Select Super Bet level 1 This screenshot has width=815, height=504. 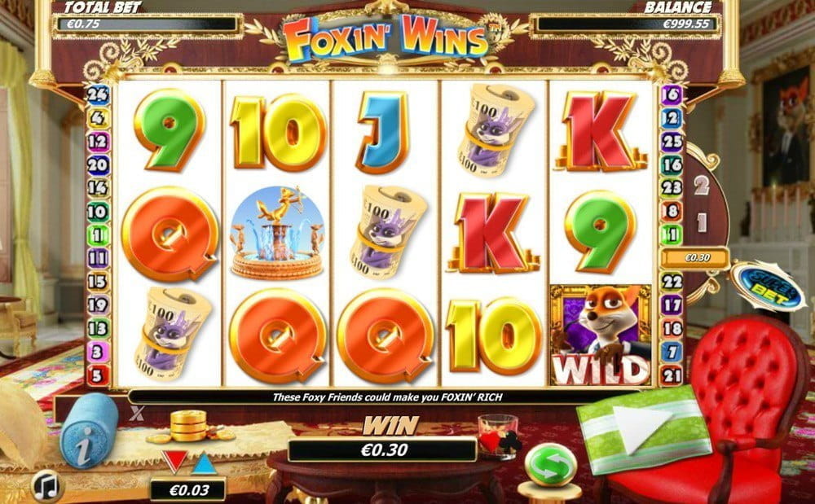(x=702, y=222)
